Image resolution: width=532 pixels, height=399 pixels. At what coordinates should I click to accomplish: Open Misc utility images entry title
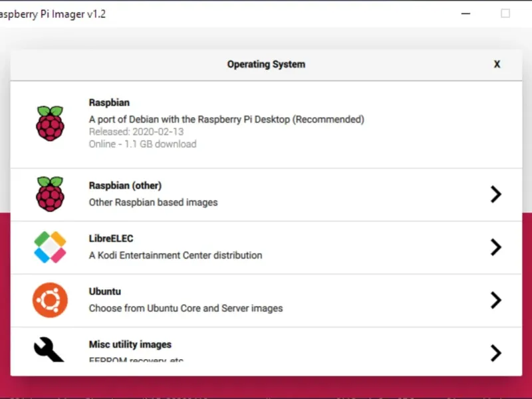point(130,344)
